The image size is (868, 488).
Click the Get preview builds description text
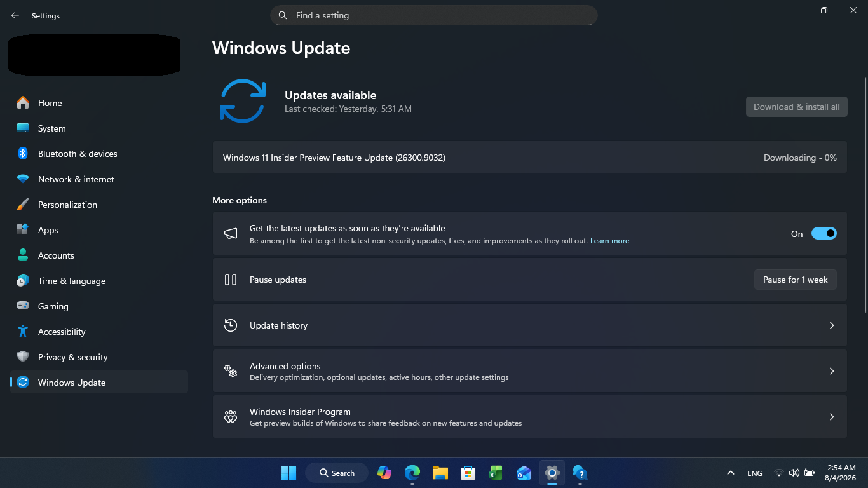point(386,423)
